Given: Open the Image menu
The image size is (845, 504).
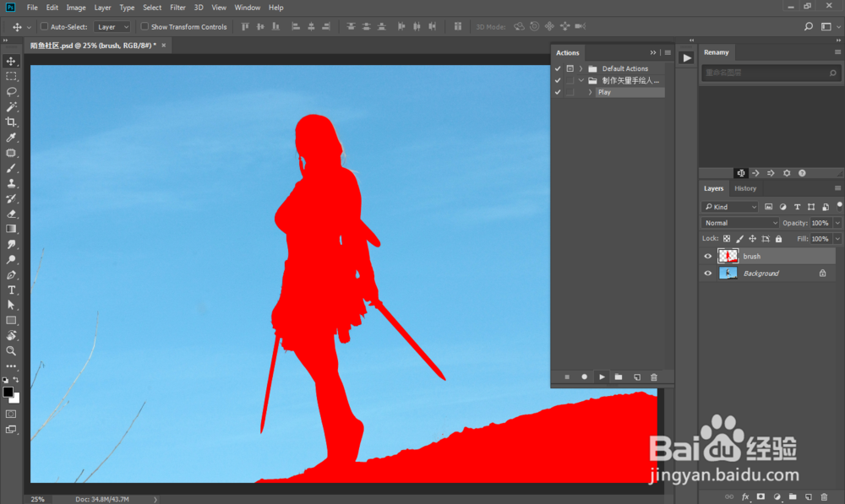Looking at the screenshot, I should (x=76, y=8).
